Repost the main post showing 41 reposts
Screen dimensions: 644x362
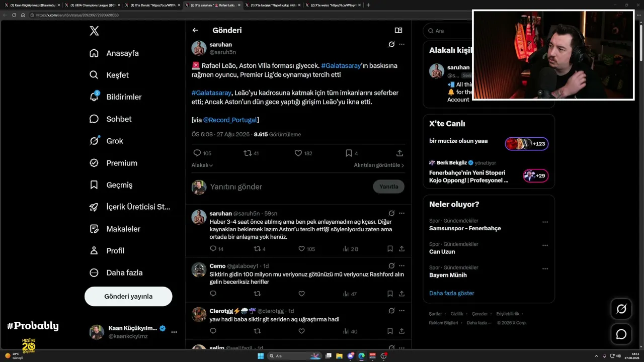coord(248,153)
